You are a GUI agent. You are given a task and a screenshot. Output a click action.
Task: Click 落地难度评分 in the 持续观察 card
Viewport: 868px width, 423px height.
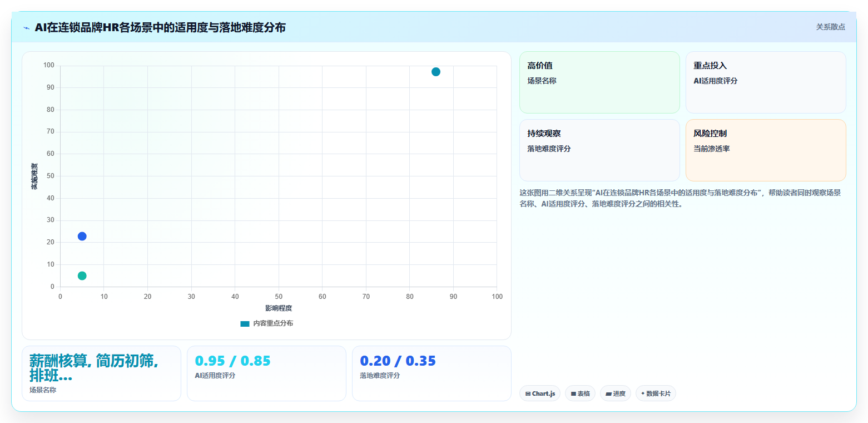point(549,149)
